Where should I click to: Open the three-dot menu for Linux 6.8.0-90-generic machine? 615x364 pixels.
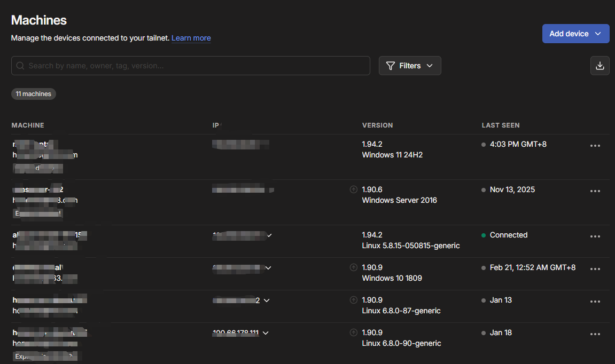coord(595,334)
